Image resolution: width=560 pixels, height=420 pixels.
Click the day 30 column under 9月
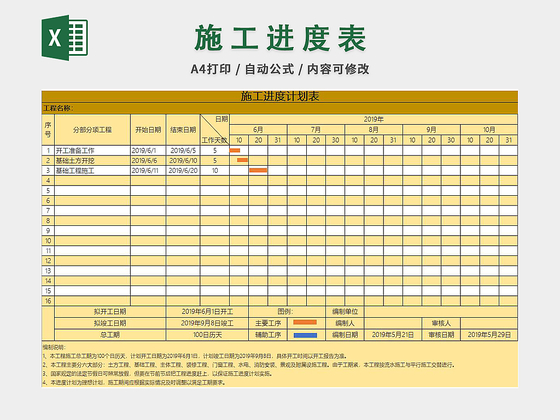tap(451, 140)
